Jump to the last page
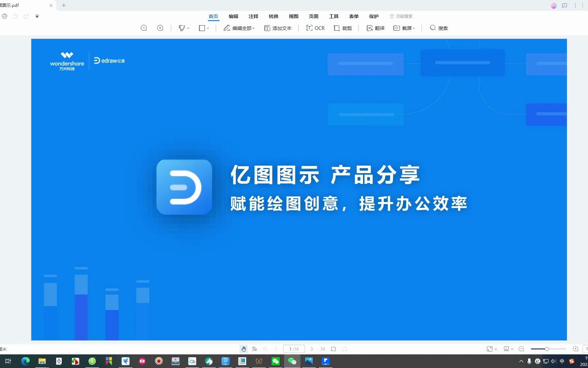The image size is (588, 368). 322,349
